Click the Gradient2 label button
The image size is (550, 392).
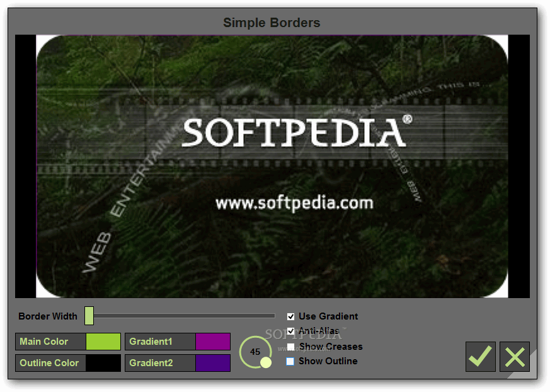tap(160, 363)
